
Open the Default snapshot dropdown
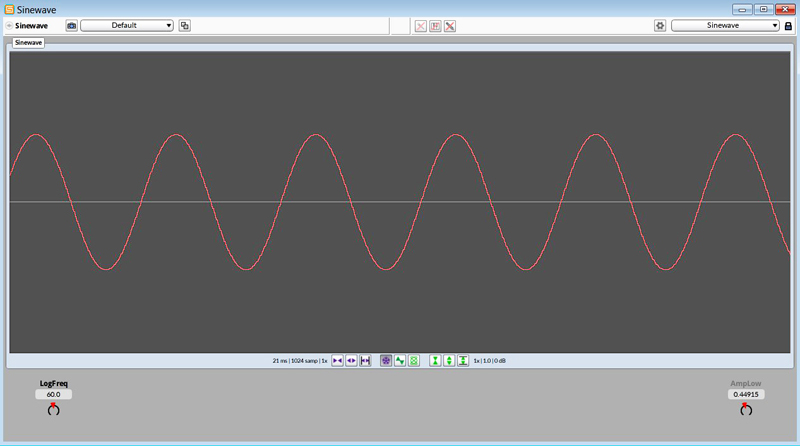(127, 26)
